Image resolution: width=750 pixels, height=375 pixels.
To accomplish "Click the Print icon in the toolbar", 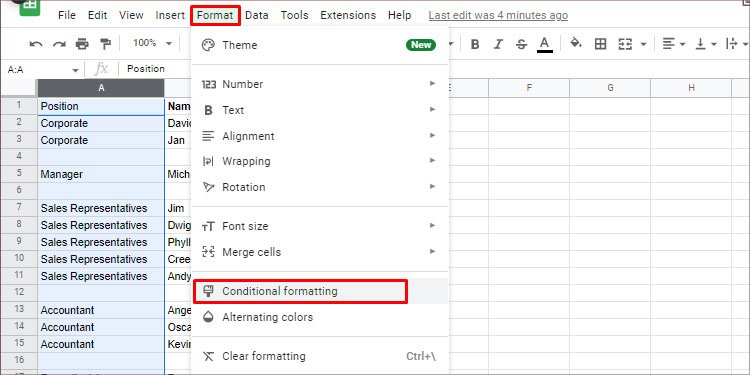I will pos(82,44).
